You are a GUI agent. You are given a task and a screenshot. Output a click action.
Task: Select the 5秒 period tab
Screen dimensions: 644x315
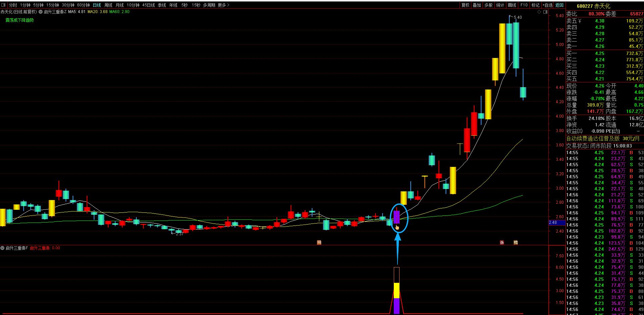(x=184, y=5)
